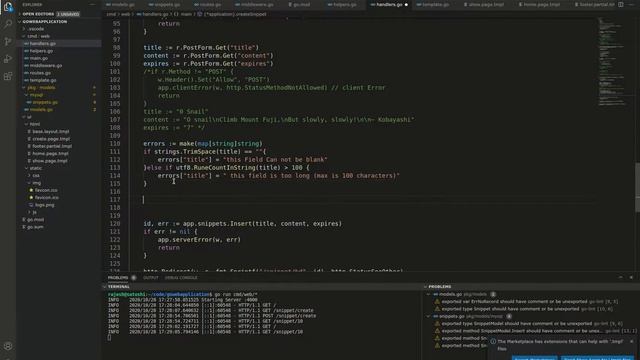Open the Explorer view in the activity bar
This screenshot has height=360, width=640.
pyautogui.click(x=8, y=7)
